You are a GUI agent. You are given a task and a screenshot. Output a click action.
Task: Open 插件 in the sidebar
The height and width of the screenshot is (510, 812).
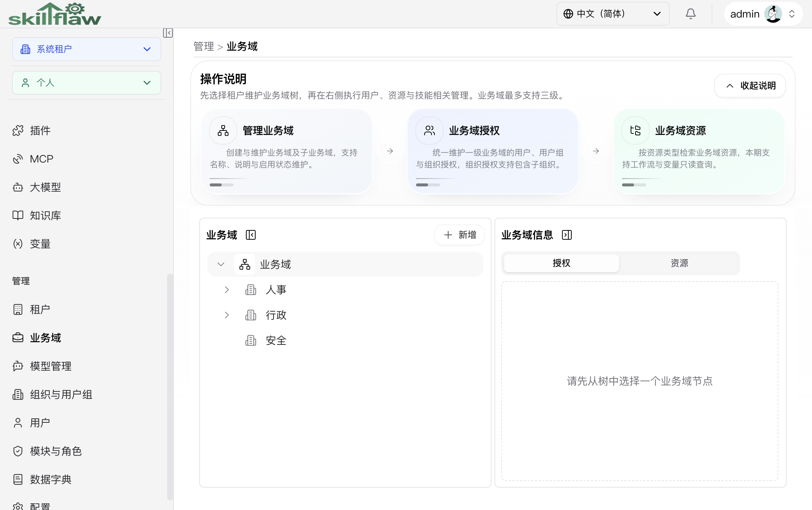click(40, 130)
